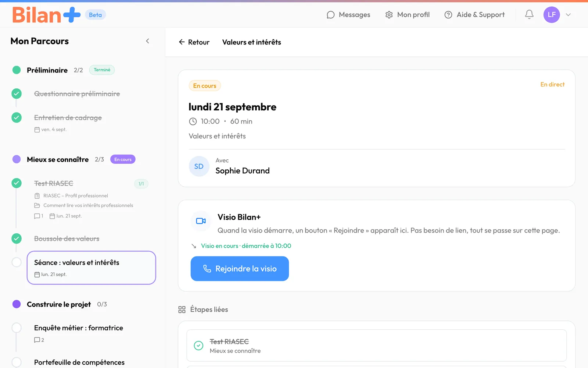Click the empty circle for Séance valeurs et intérêts
588x368 pixels.
point(17,262)
